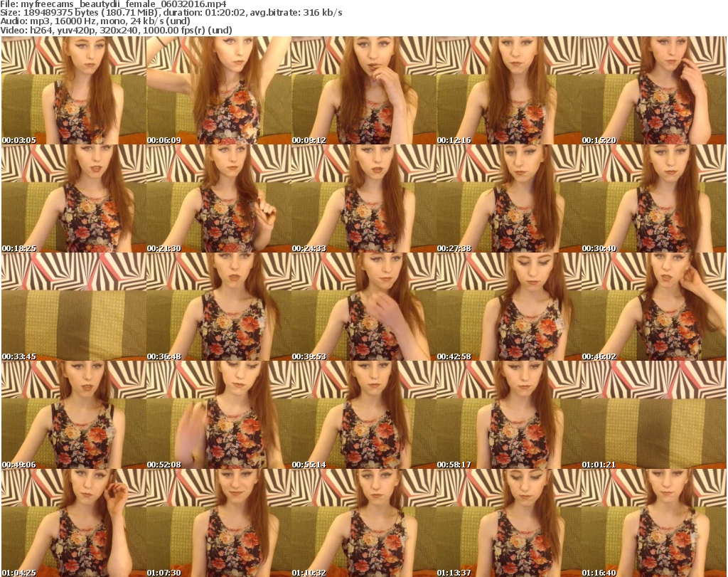Viewport: 728px width, 577px height.
Task: Click the Audio mp3 info line
Action: point(95,21)
